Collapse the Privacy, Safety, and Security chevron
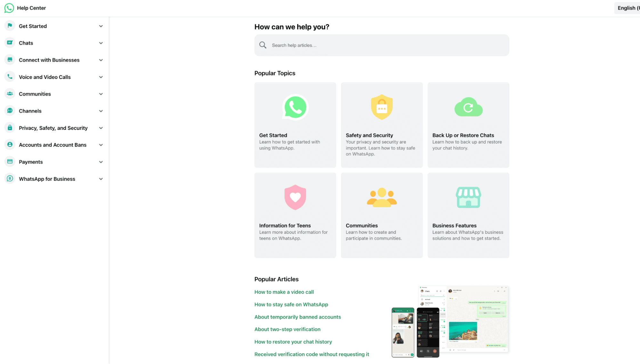 101,128
